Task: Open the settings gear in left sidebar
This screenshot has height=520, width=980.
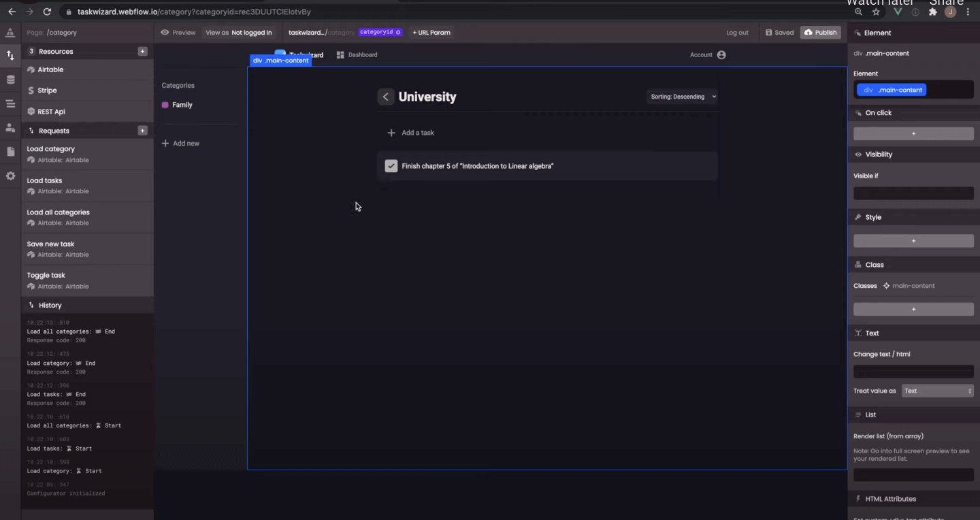Action: click(10, 175)
